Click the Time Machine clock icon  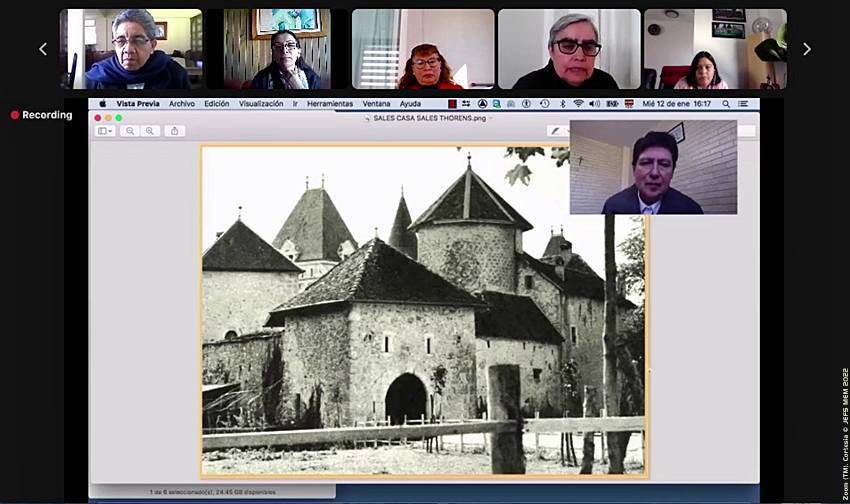point(544,104)
